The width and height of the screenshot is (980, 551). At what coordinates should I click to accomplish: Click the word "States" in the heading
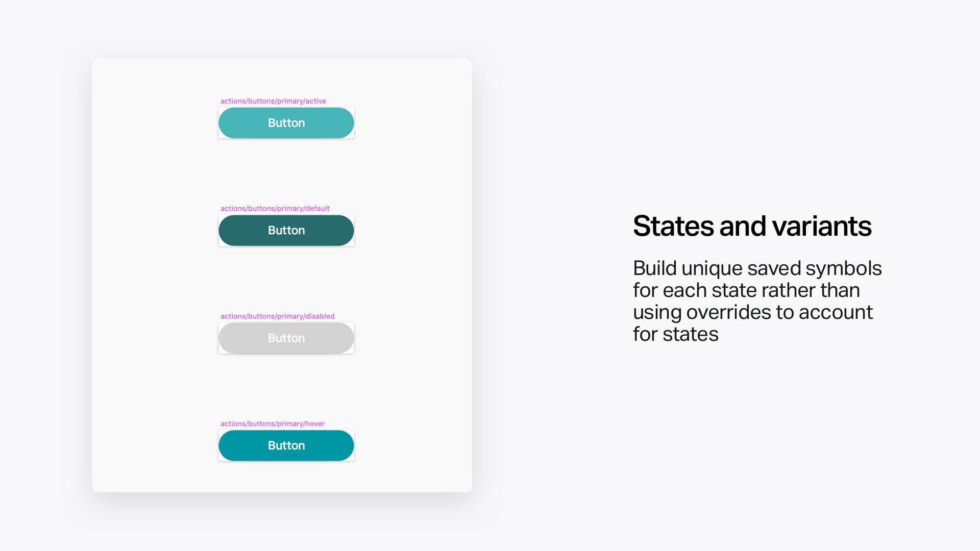(x=674, y=226)
